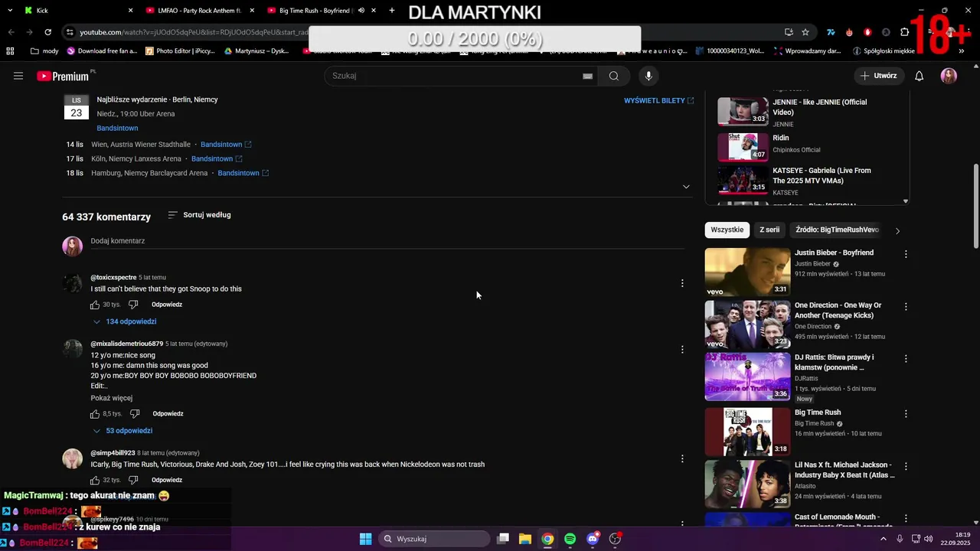Open the YouTube guide hamburger menu
This screenshot has width=980, height=551.
pos(18,76)
